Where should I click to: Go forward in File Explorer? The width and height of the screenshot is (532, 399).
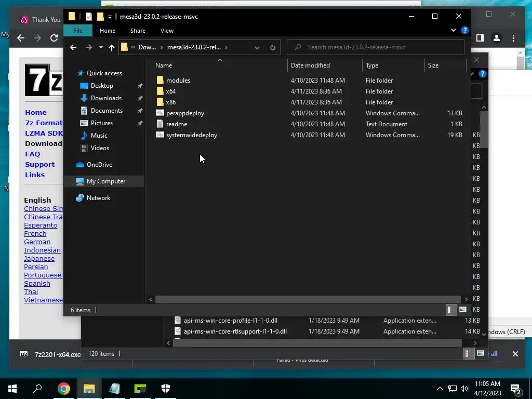coord(88,47)
